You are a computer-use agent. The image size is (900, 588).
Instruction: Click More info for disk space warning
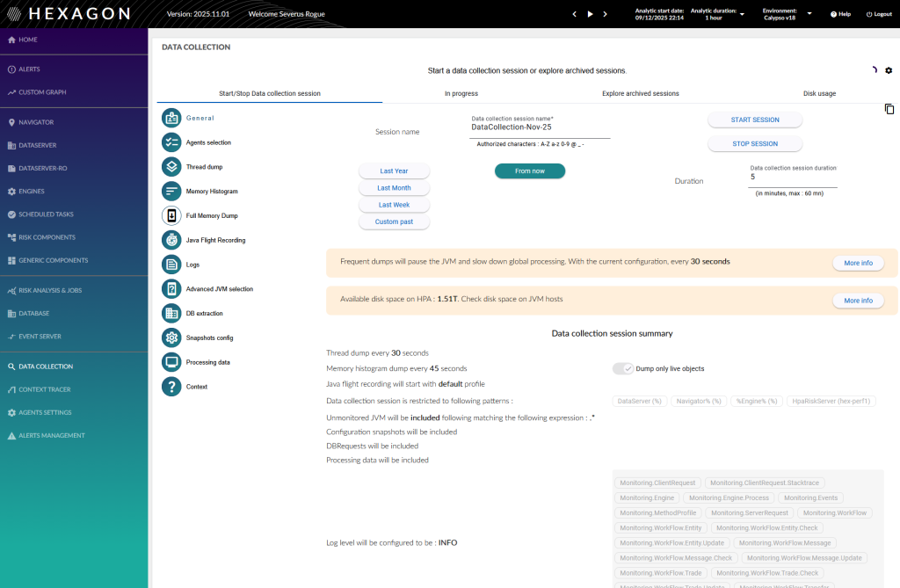click(858, 301)
